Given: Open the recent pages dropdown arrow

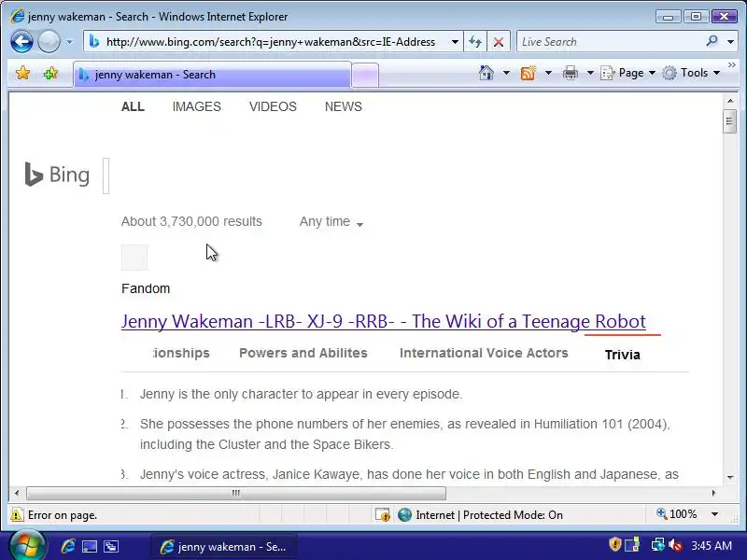Looking at the screenshot, I should pos(69,42).
